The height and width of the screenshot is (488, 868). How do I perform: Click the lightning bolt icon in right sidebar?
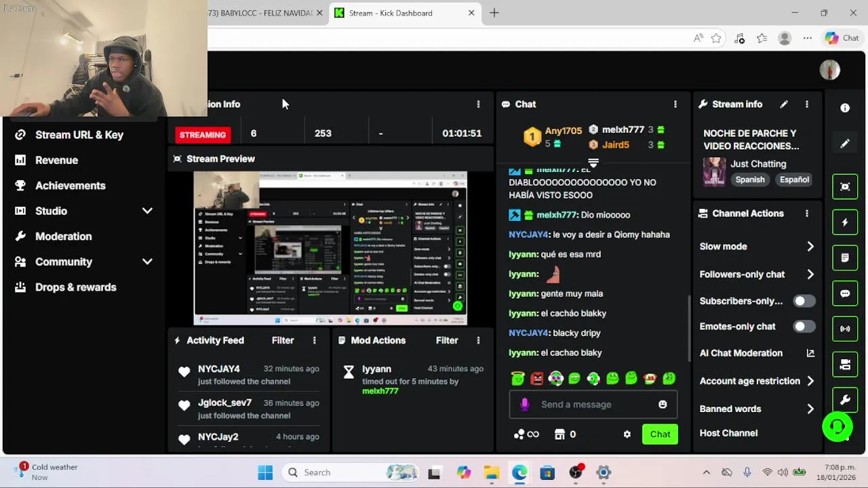[x=845, y=222]
